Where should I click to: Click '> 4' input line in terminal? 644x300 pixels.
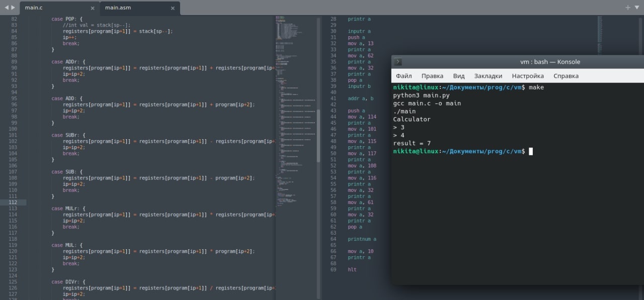398,135
